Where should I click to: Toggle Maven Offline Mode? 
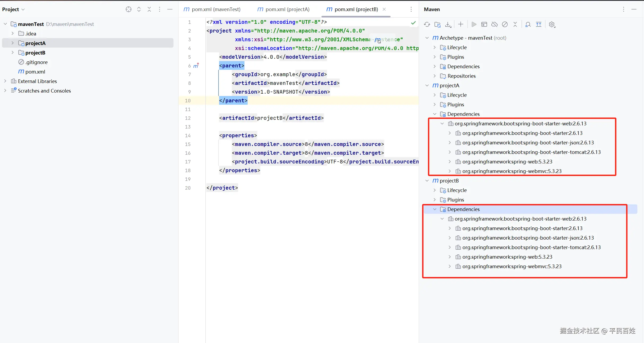(x=494, y=25)
